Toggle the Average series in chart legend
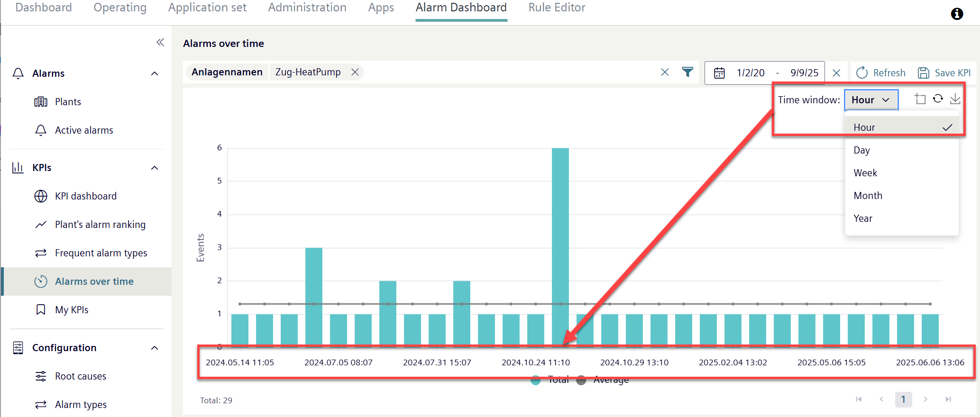Image resolution: width=980 pixels, height=417 pixels. (x=603, y=380)
